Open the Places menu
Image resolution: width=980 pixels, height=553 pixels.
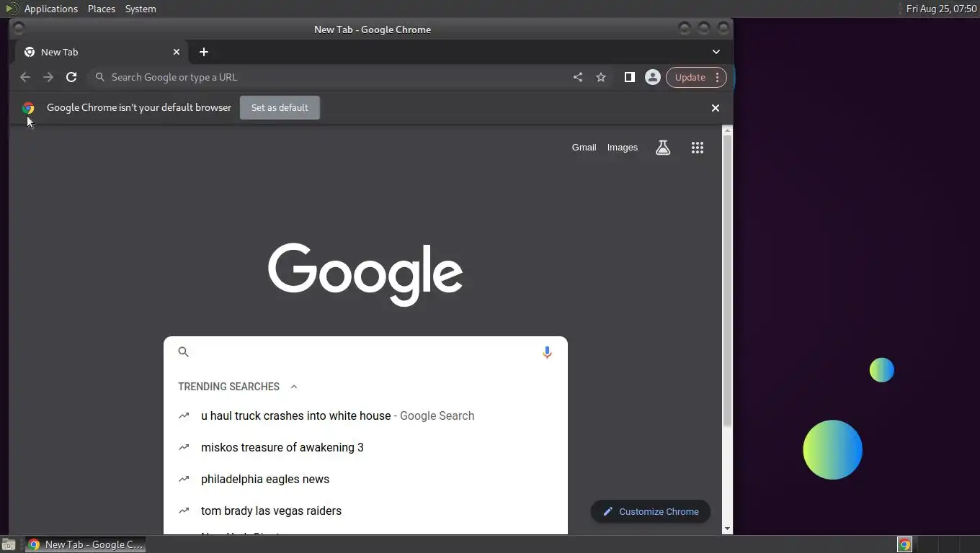click(x=102, y=9)
